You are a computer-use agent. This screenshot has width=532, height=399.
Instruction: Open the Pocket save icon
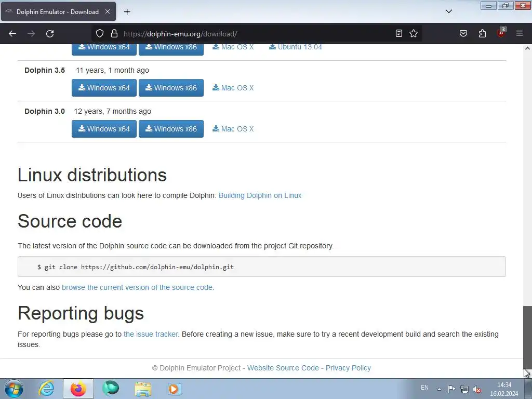pyautogui.click(x=463, y=33)
